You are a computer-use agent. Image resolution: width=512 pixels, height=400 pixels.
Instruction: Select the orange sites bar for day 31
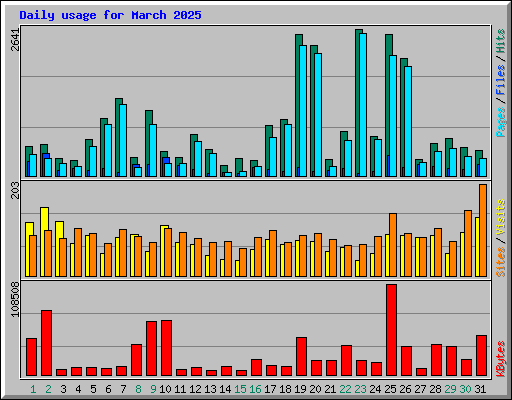[483, 230]
